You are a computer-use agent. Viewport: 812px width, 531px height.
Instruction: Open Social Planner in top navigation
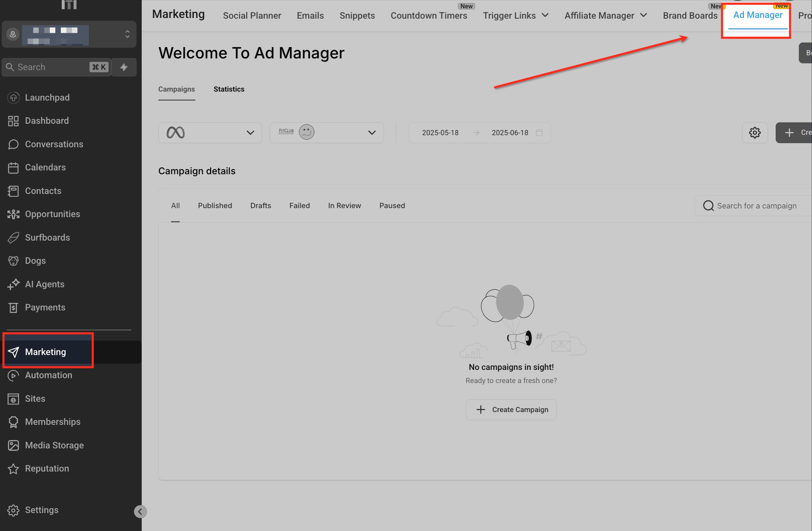[x=252, y=16]
